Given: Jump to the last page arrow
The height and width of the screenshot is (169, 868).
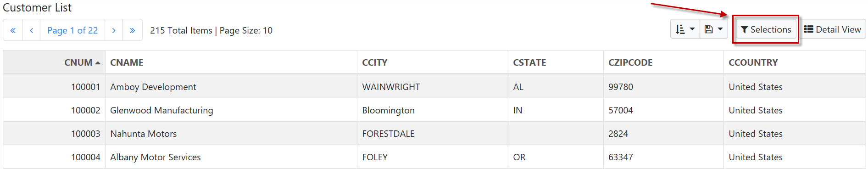Looking at the screenshot, I should pyautogui.click(x=133, y=30).
